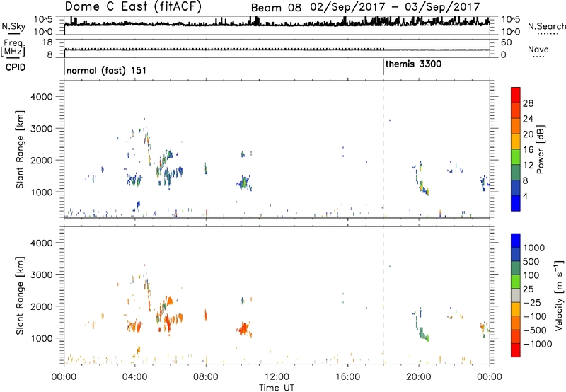The width and height of the screenshot is (566, 392).
Task: Click the blue bottom swatch of Power colorbar
Action: pyautogui.click(x=516, y=203)
